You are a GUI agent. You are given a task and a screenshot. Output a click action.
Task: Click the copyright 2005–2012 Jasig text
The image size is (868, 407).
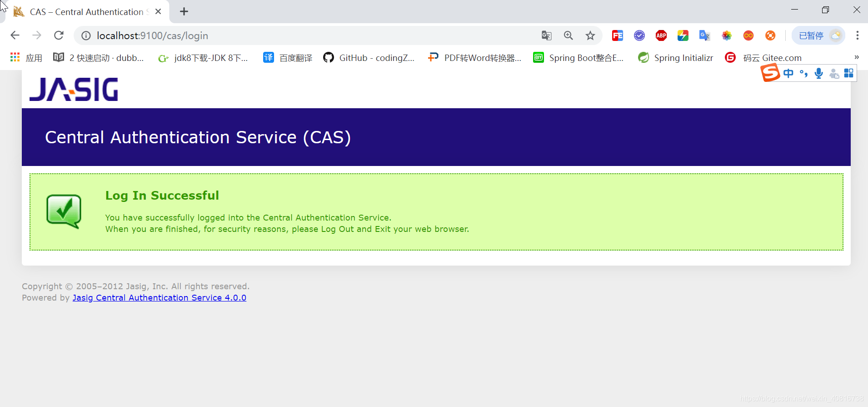pos(136,286)
